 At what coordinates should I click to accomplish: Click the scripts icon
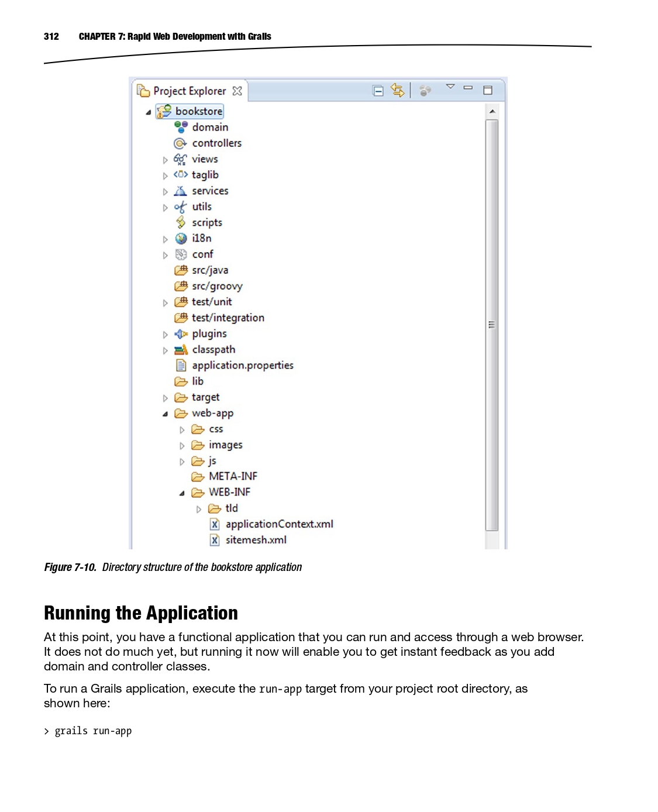[x=181, y=222]
